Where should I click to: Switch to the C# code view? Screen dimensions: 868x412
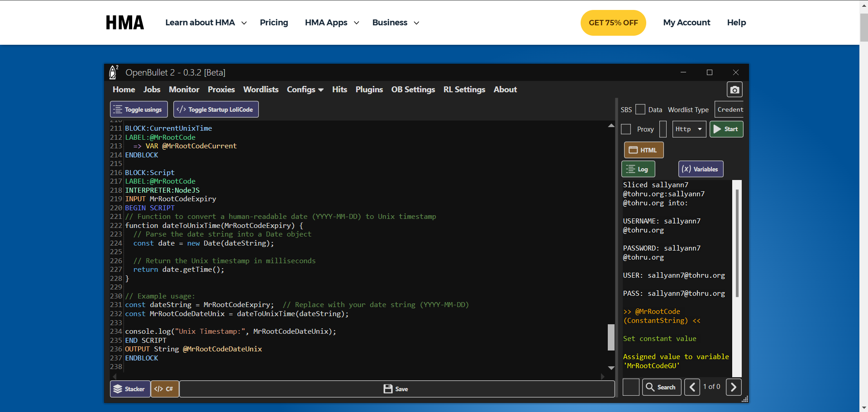[x=164, y=389]
